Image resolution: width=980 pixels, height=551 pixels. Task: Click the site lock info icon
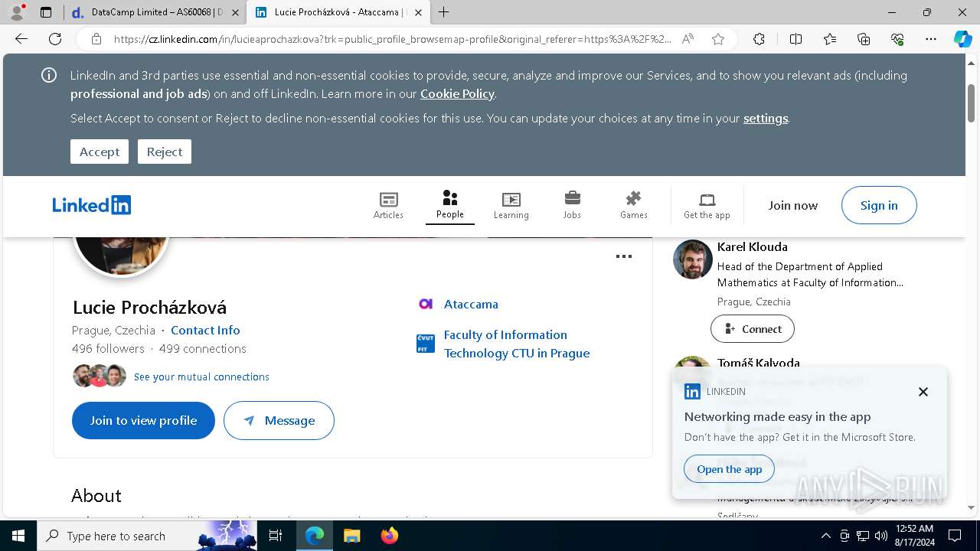pyautogui.click(x=96, y=39)
